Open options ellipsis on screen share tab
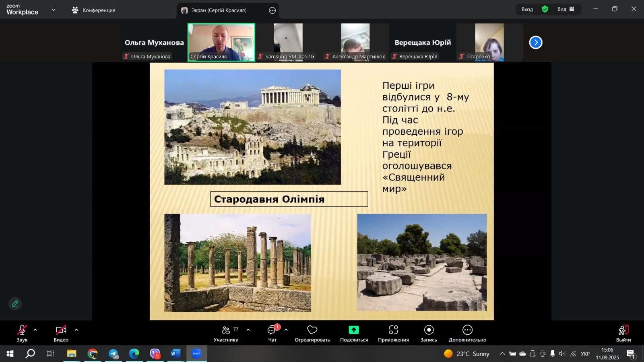 (272, 10)
